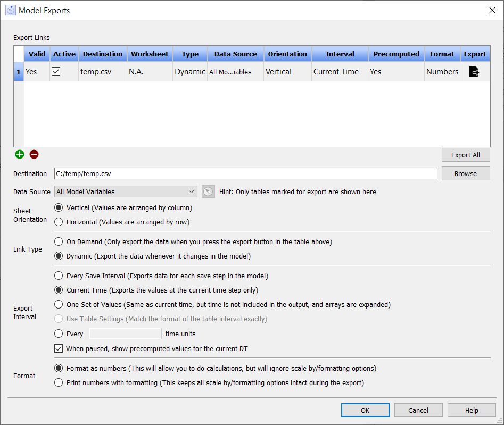Click the export file icon in row 1
Screen dimensions: 504x425
474,71
